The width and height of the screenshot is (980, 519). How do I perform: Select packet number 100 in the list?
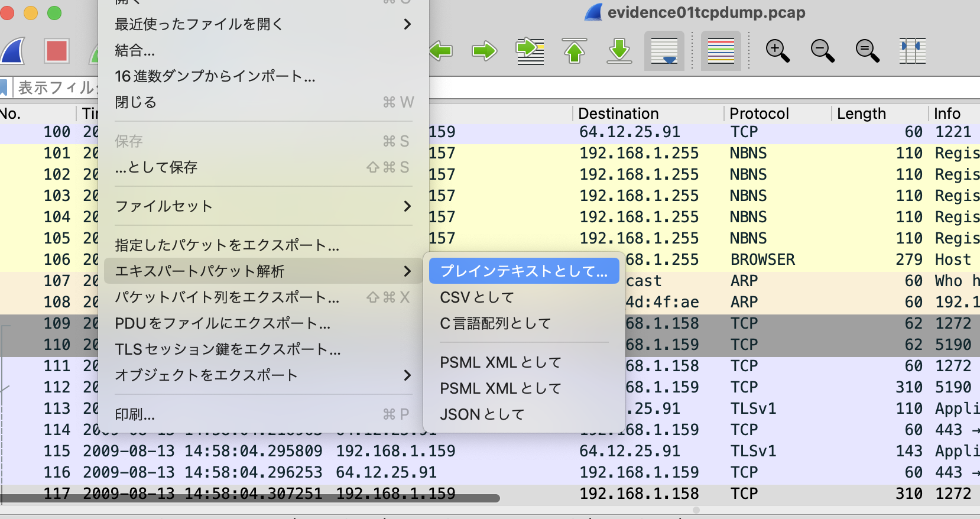(57, 132)
